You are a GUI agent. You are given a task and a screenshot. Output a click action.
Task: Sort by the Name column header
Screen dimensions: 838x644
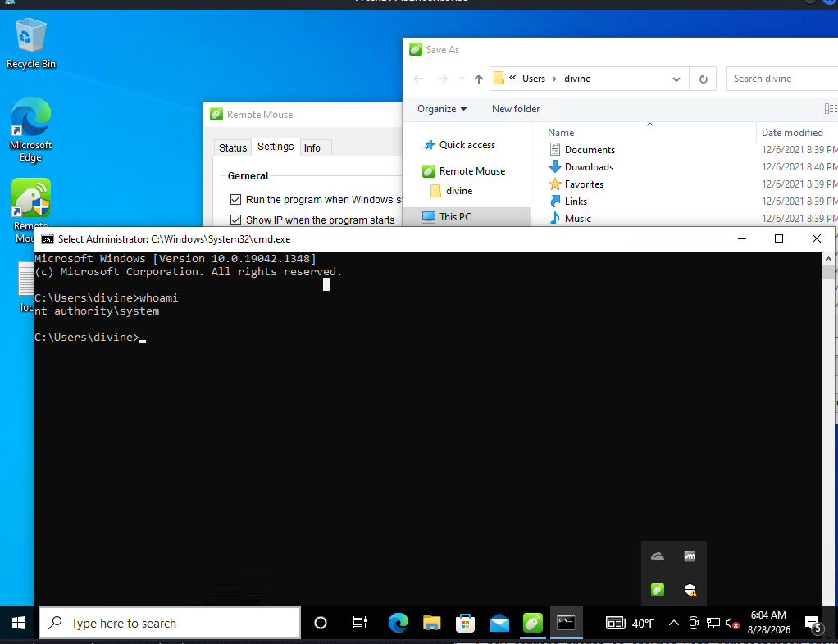click(561, 133)
